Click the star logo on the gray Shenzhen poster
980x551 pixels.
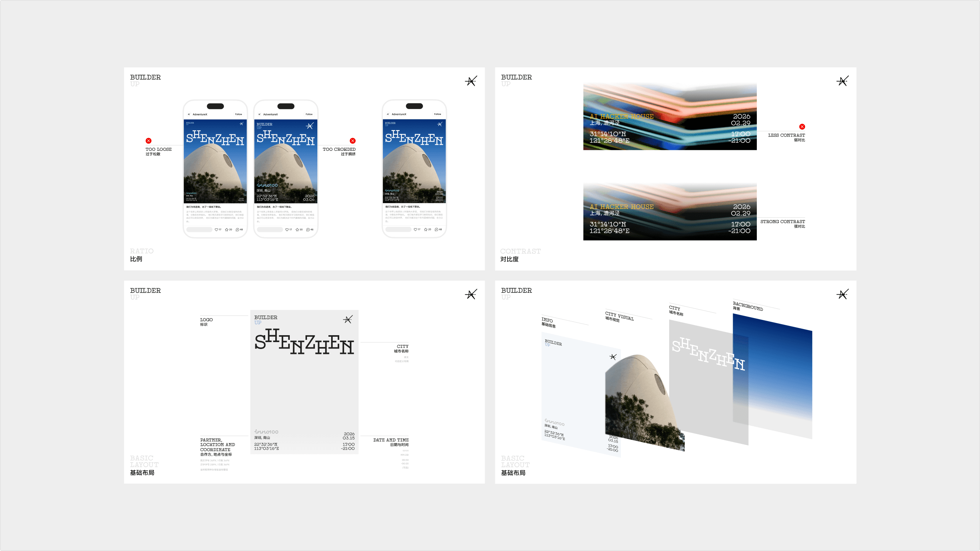[348, 320]
